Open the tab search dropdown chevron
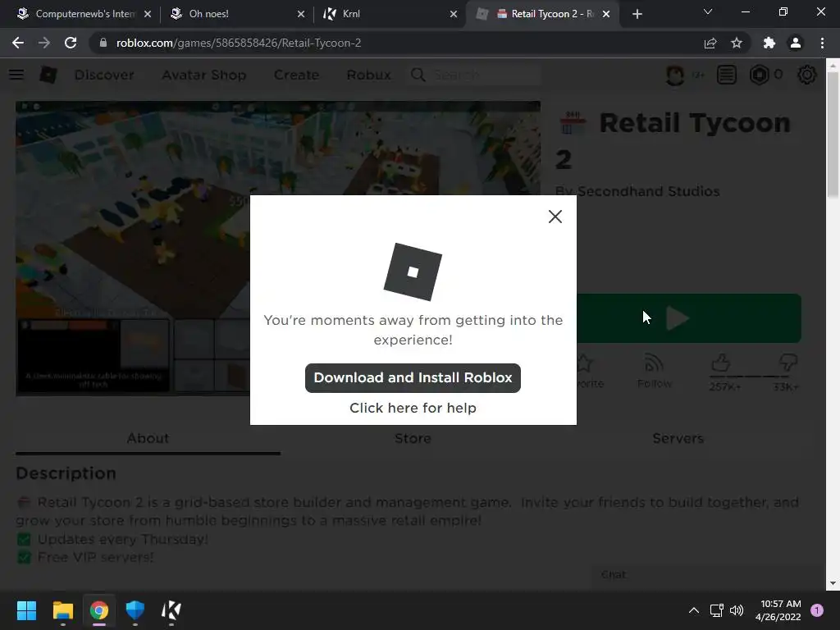Viewport: 840px width, 630px height. point(708,11)
